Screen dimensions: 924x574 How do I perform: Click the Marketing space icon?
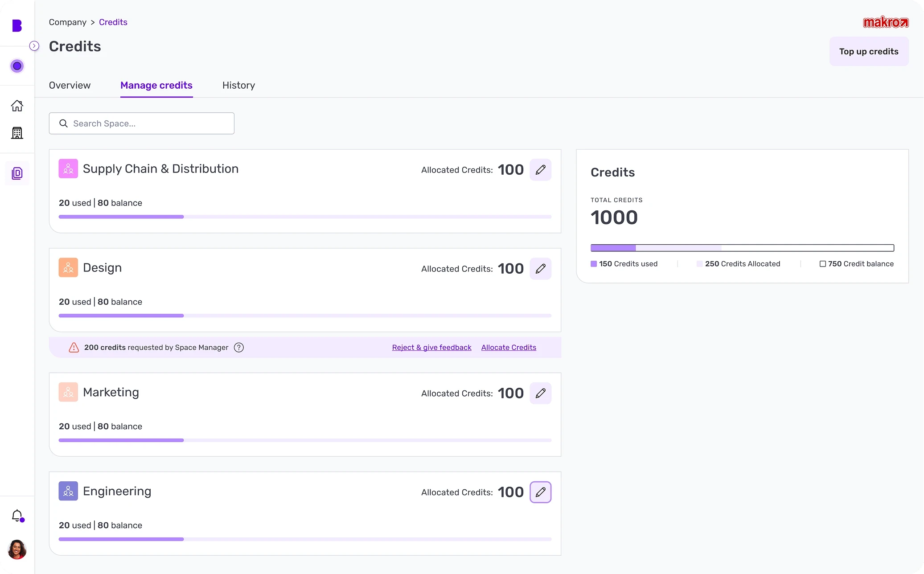click(68, 392)
